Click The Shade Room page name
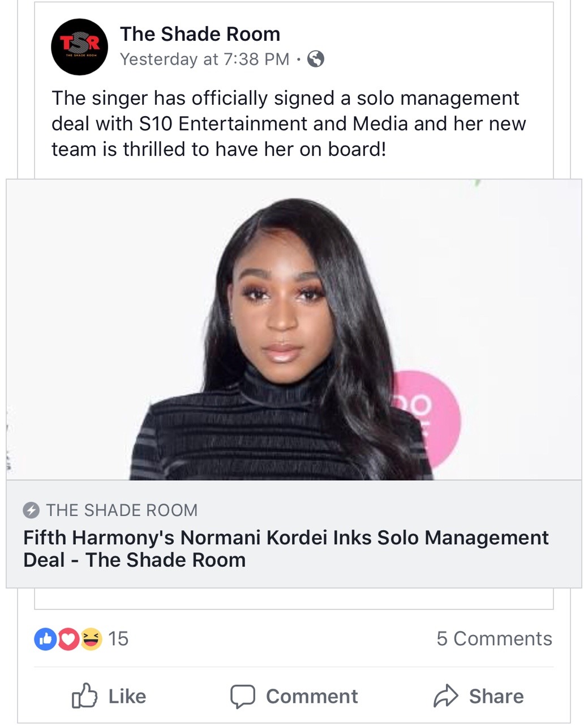 pyautogui.click(x=200, y=34)
